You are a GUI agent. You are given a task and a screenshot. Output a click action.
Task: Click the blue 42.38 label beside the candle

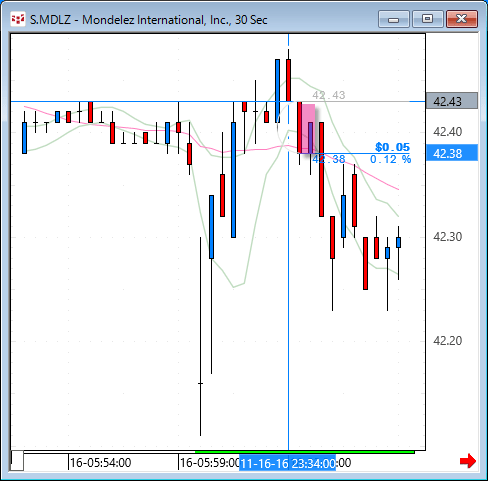(x=329, y=159)
